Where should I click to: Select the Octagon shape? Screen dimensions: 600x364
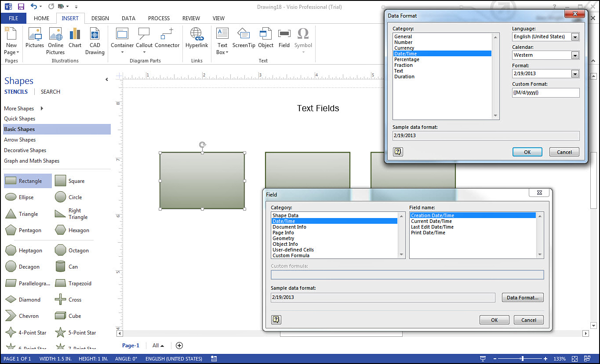click(72, 251)
